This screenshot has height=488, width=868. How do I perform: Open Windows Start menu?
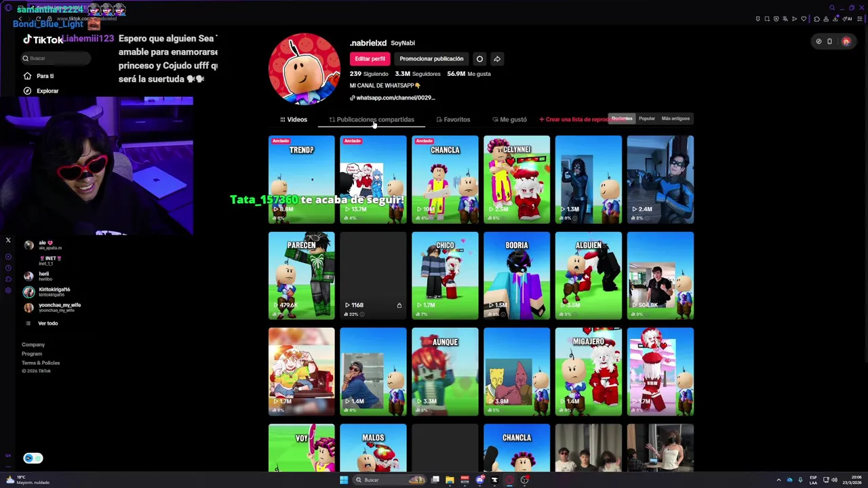tap(344, 480)
